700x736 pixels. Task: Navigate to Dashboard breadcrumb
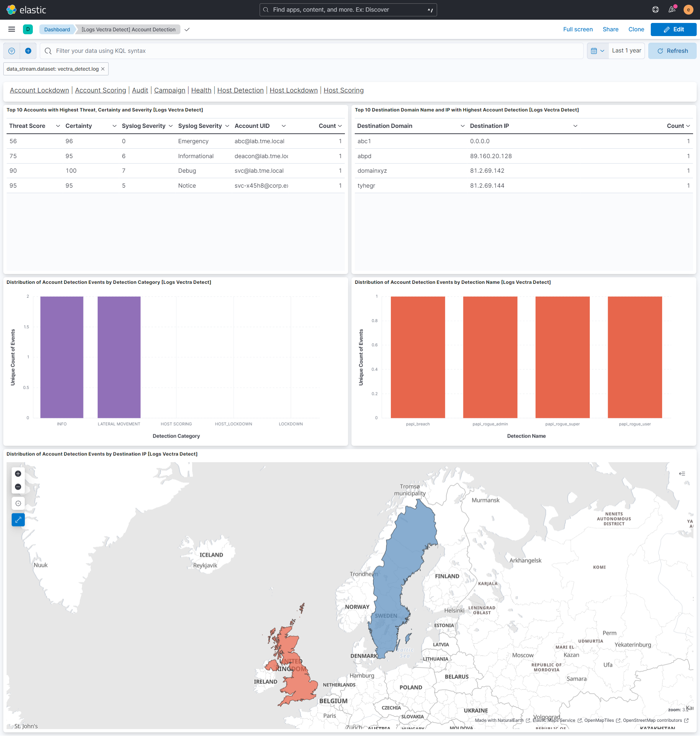coord(57,30)
